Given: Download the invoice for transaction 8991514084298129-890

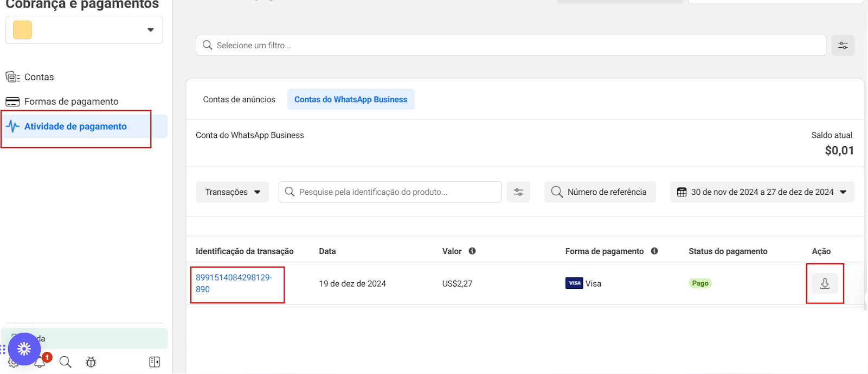Looking at the screenshot, I should tap(825, 283).
